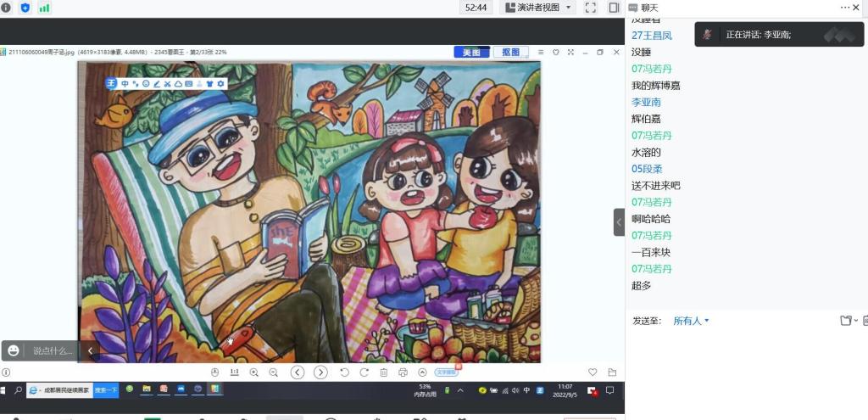Rotate the image counterclockwise

344,372
